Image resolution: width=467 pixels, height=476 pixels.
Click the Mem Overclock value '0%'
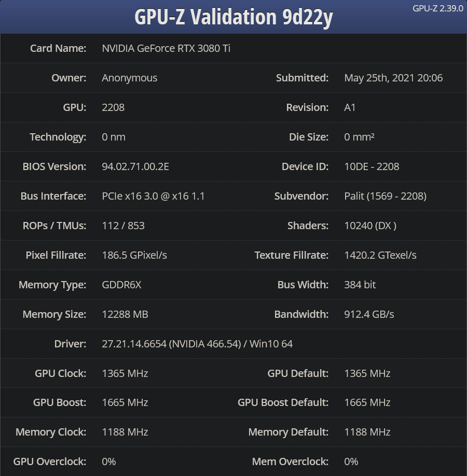(351, 461)
